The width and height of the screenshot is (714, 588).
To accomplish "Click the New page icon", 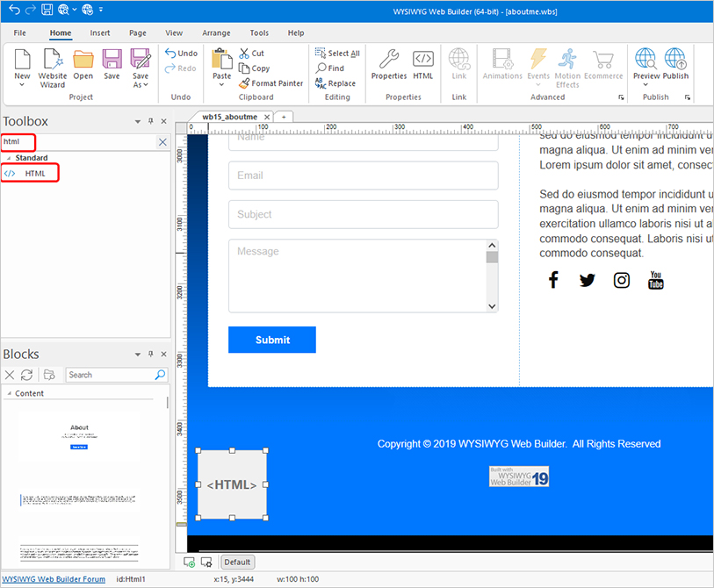I will (22, 59).
